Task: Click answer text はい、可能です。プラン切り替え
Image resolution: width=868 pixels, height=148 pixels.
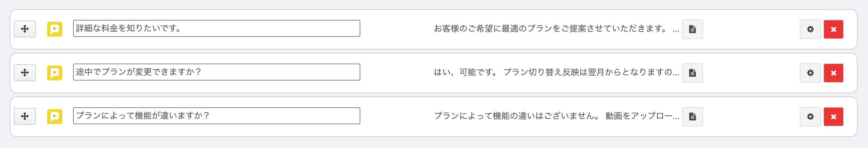Action: 556,72
